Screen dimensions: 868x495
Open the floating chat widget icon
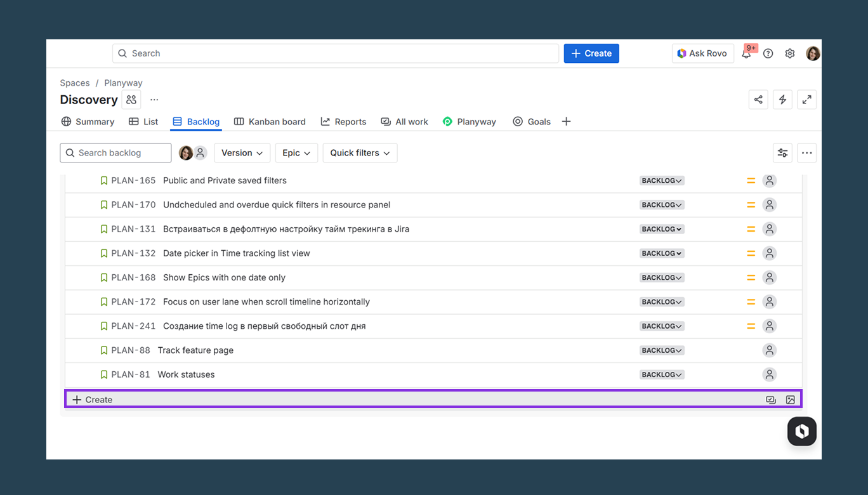[x=802, y=432]
